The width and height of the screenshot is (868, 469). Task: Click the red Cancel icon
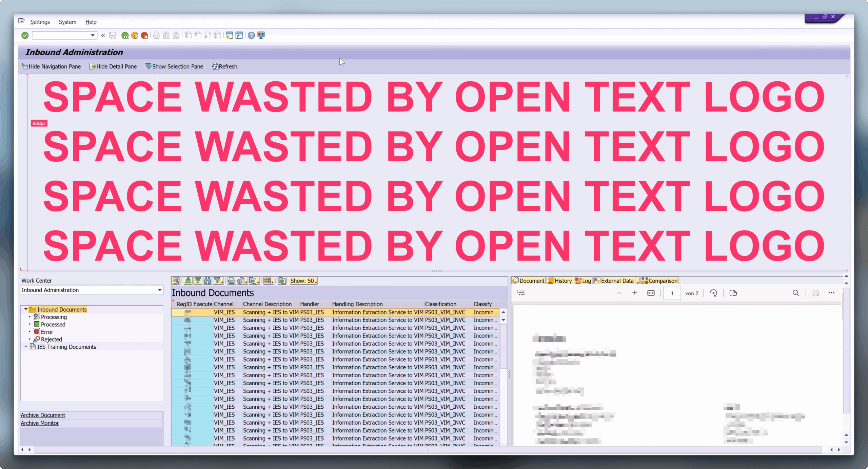point(144,35)
